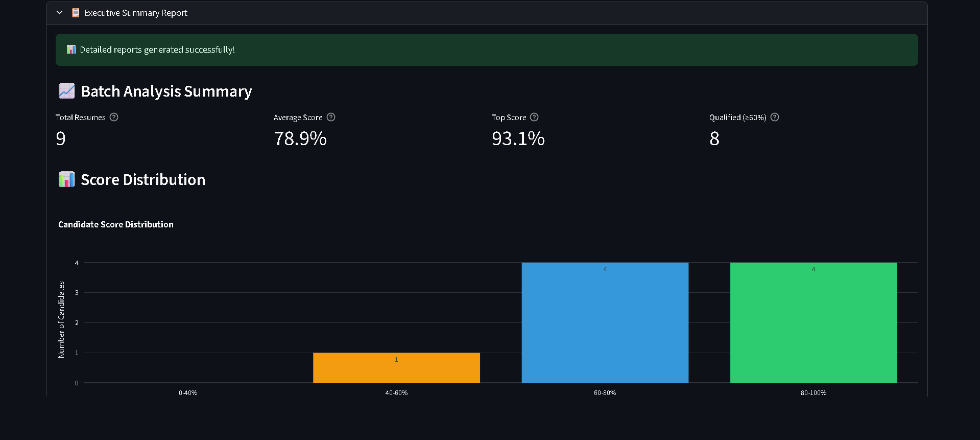Click the bar chart icon beside Score Distribution

66,179
